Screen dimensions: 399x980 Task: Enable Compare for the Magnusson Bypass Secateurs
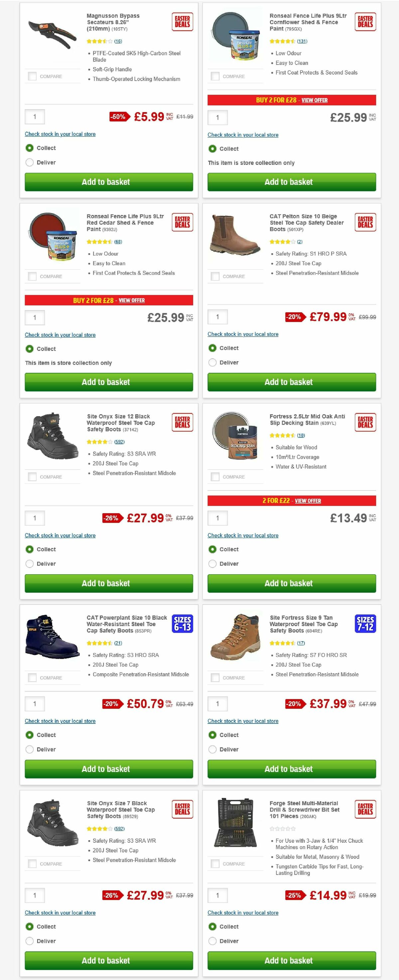pyautogui.click(x=32, y=76)
